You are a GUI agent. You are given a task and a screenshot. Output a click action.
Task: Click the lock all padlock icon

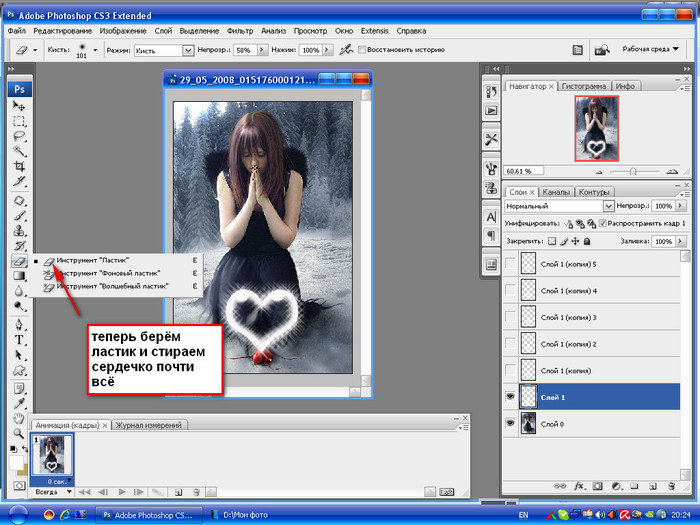pos(587,241)
